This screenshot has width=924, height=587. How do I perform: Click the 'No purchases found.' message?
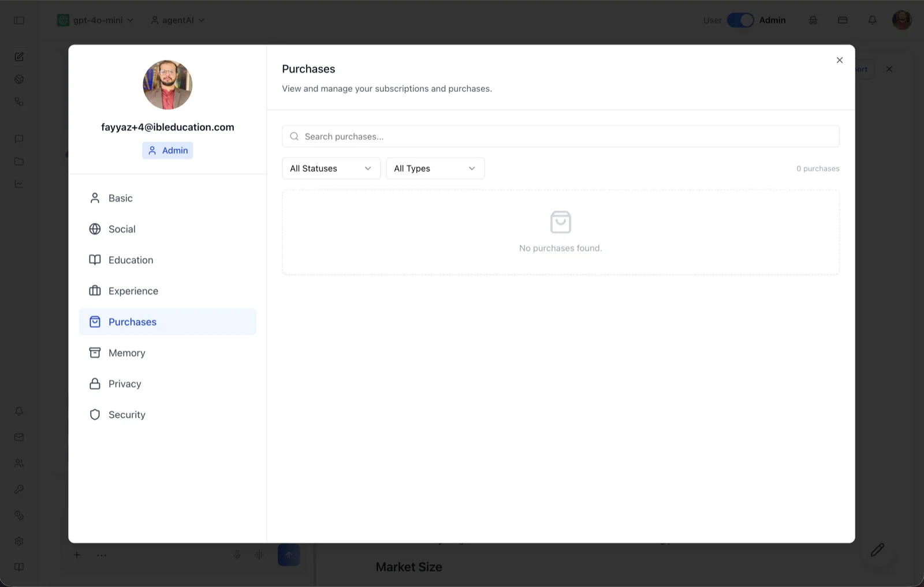click(x=560, y=248)
